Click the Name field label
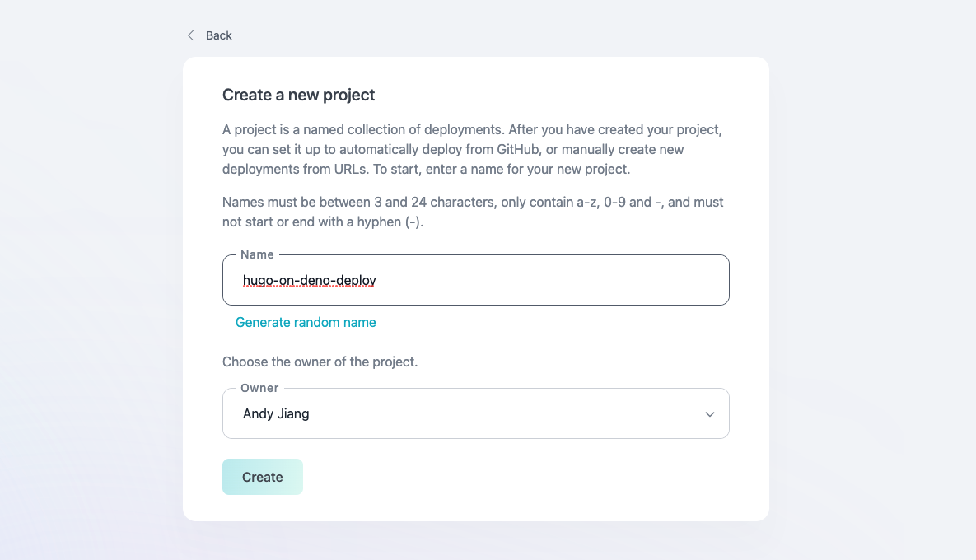 (256, 254)
